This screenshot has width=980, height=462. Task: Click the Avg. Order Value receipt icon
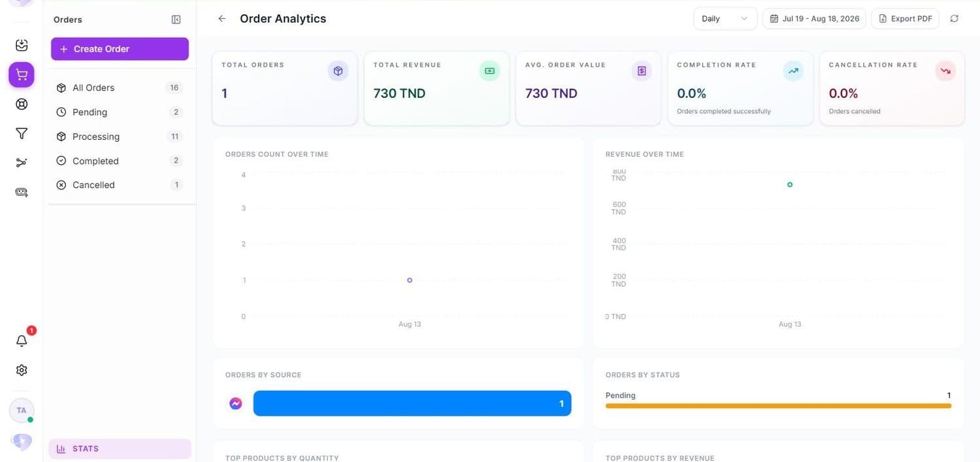coord(642,71)
